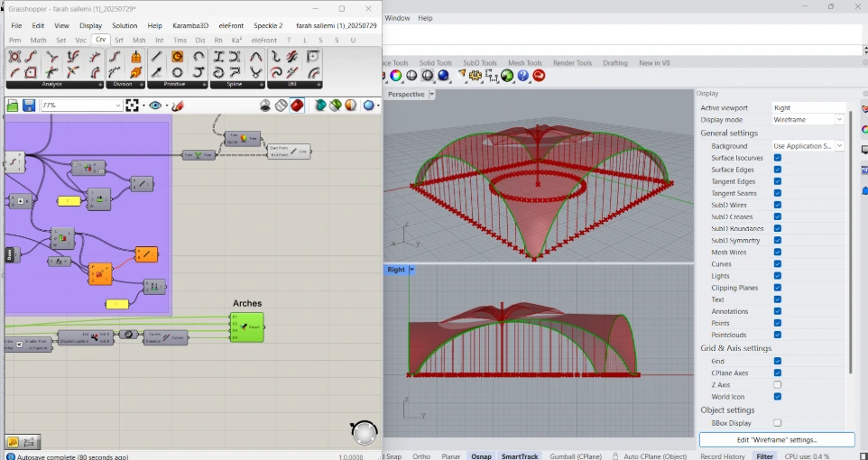868x460 pixels.
Task: Click the Grasshopper canvas compass widget
Action: click(364, 433)
